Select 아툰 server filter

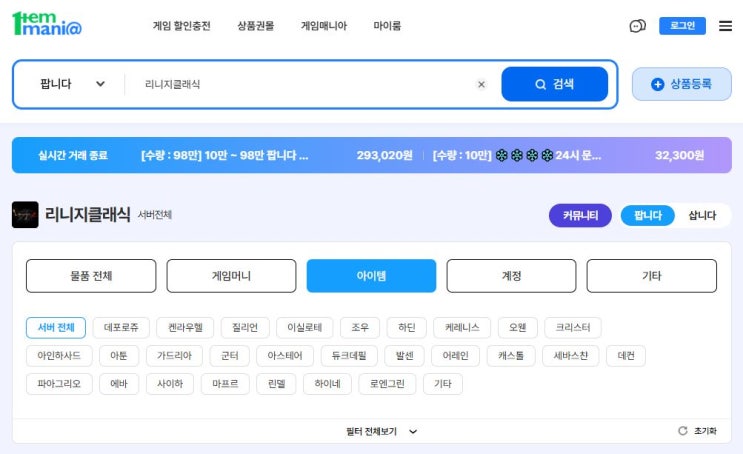[119, 356]
